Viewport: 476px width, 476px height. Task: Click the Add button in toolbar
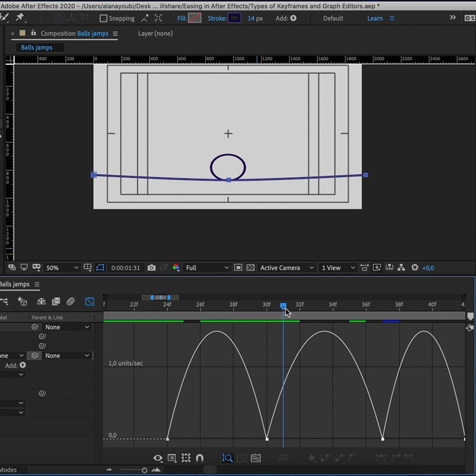click(293, 18)
